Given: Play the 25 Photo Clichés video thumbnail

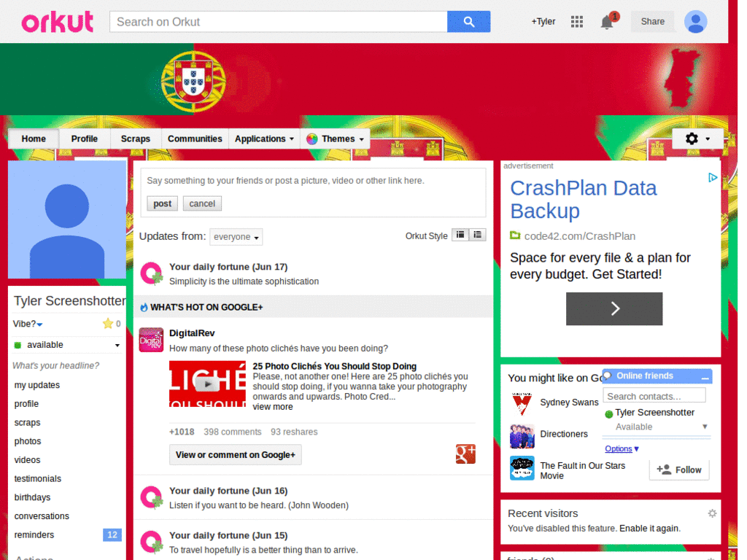Looking at the screenshot, I should coord(207,384).
